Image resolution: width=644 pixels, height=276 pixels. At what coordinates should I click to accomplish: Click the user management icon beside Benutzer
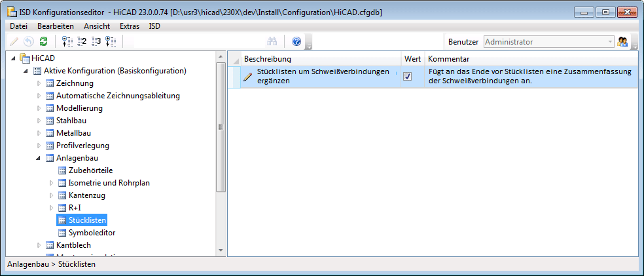click(622, 41)
